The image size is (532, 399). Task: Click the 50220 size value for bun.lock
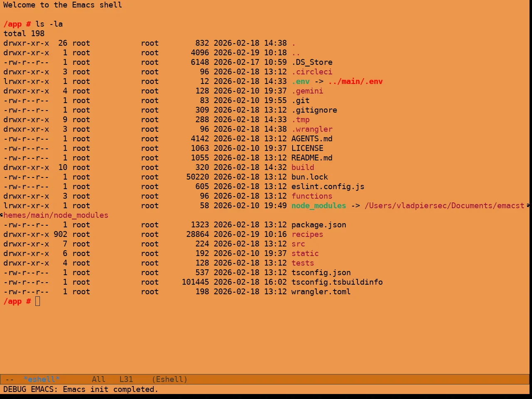click(x=198, y=177)
